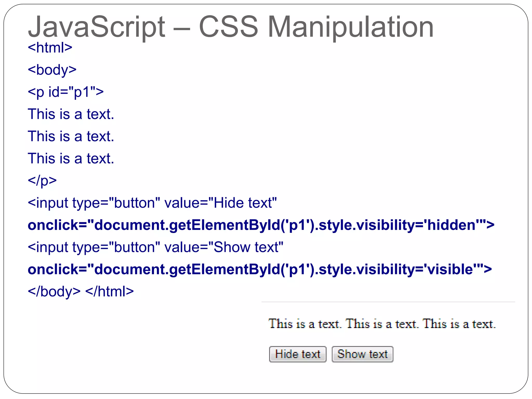The height and width of the screenshot is (399, 532).
Task: Click the horizontal divider above the rendered output
Action: point(388,302)
